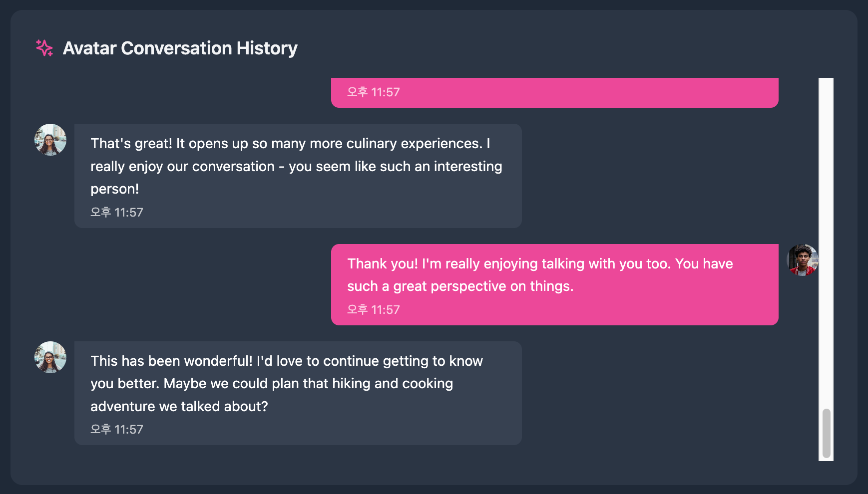Click timestamp in the partially visible top bubble
Viewport: 868px width, 494px height.
374,92
